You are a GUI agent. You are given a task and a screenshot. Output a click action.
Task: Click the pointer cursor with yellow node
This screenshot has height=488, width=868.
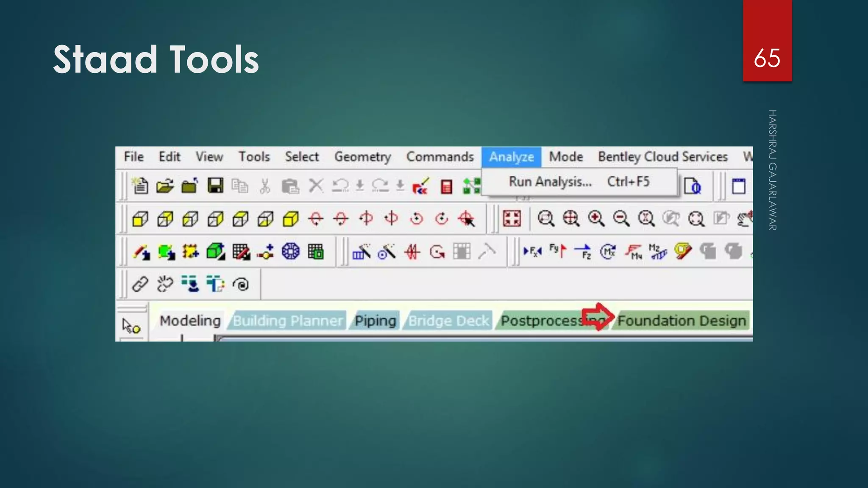[131, 326]
